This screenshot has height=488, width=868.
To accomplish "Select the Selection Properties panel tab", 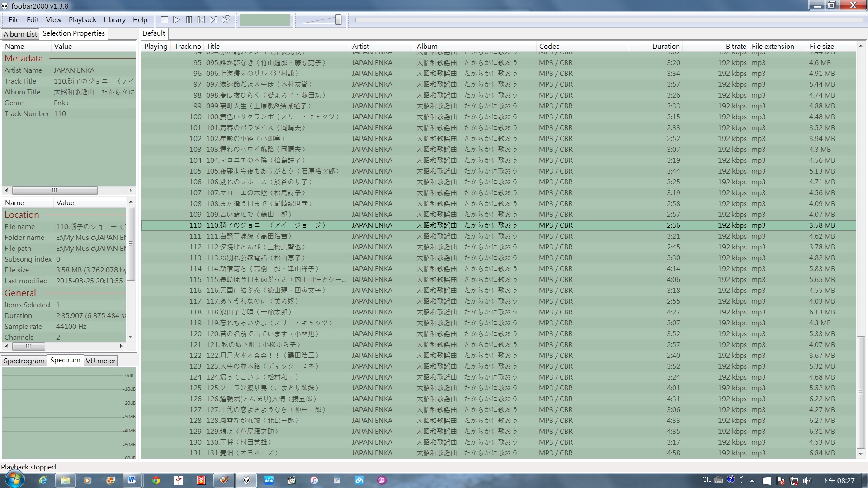I will pyautogui.click(x=73, y=33).
